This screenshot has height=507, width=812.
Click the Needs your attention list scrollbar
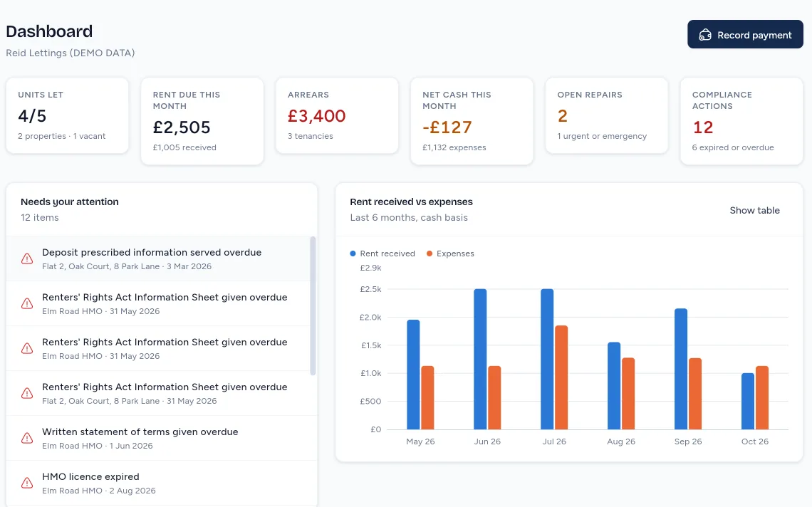313,305
